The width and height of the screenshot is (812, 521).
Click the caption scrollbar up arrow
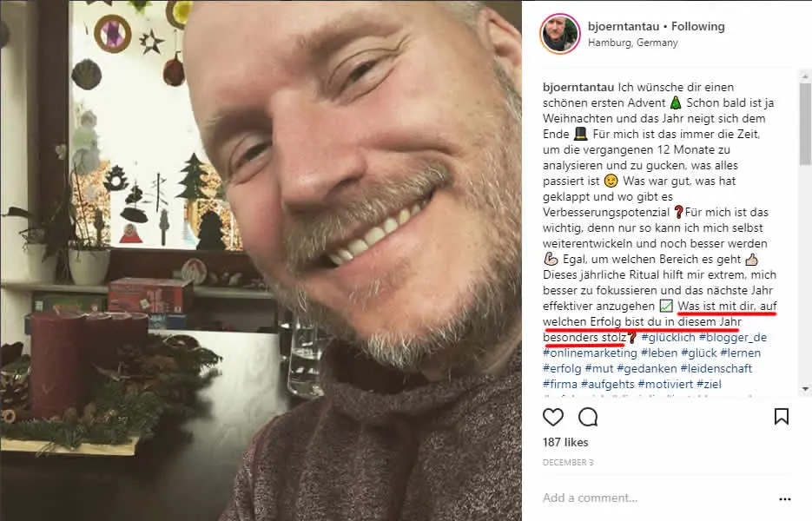[804, 76]
